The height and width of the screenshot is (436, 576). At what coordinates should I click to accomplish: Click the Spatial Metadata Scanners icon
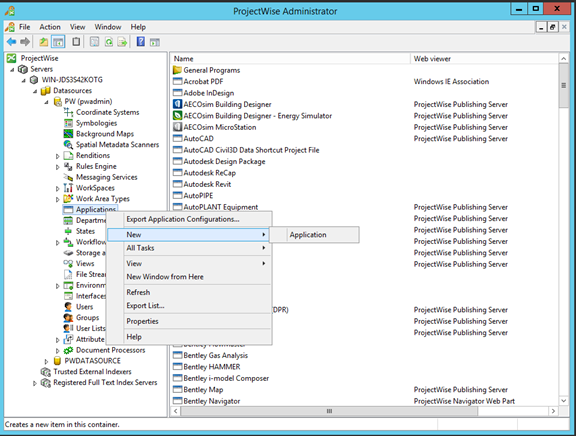click(68, 145)
